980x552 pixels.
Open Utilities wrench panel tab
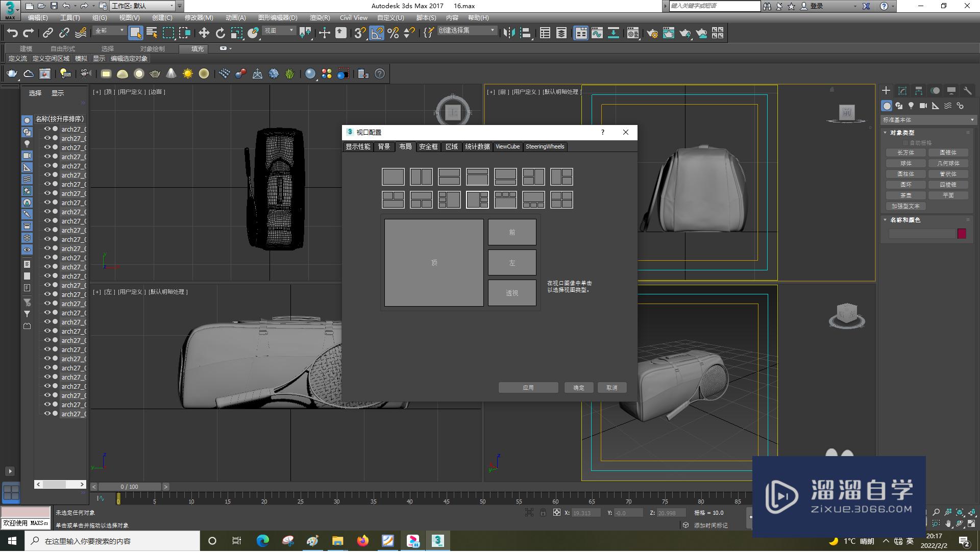coord(968,90)
